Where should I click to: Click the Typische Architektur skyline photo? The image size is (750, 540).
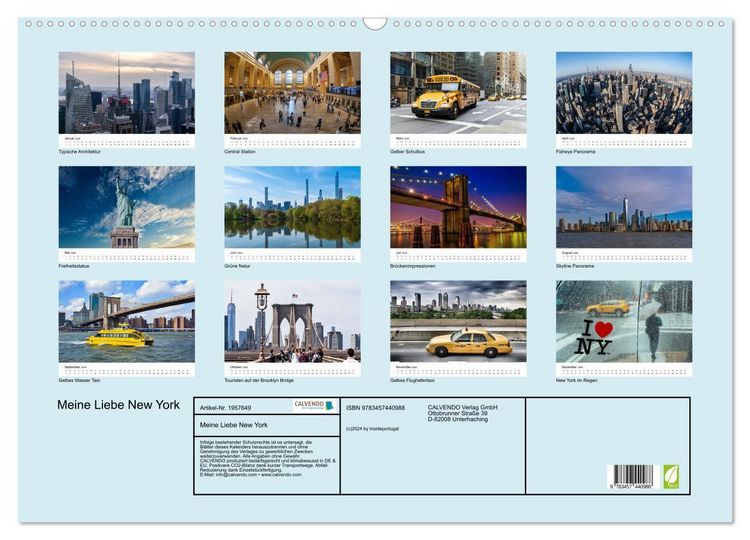tap(127, 93)
